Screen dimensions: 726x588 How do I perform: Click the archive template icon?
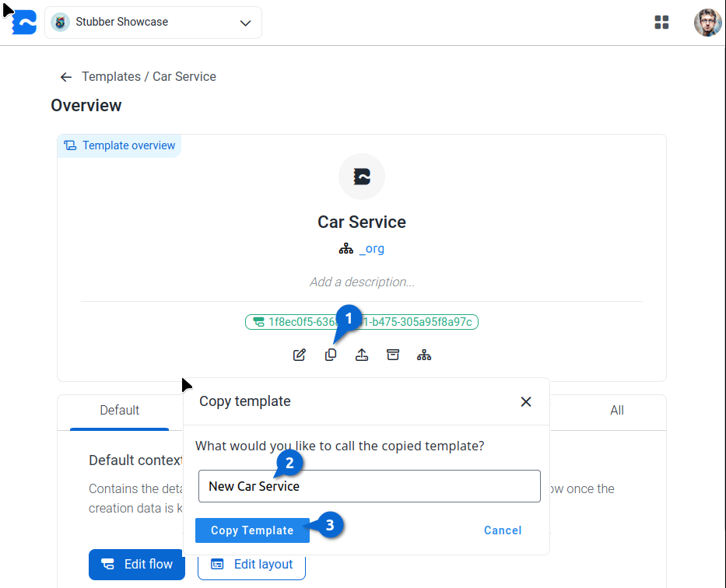tap(393, 355)
